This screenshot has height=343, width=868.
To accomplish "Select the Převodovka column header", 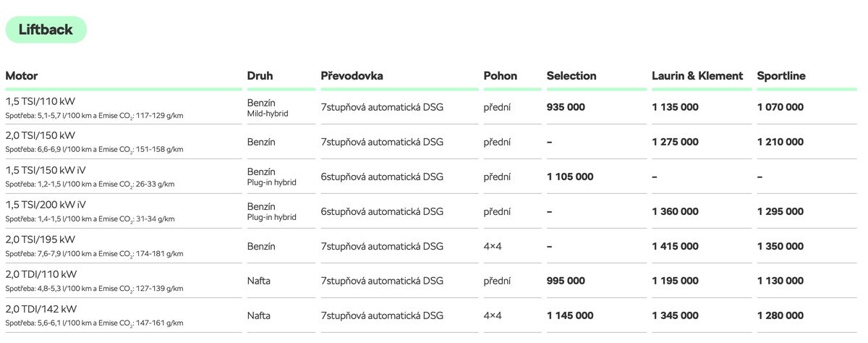I will tap(352, 76).
